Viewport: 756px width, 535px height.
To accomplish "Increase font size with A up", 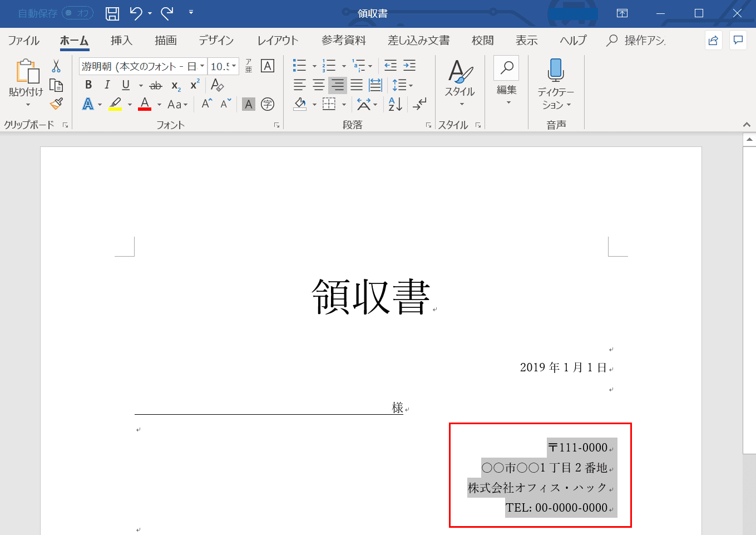I will [x=206, y=104].
